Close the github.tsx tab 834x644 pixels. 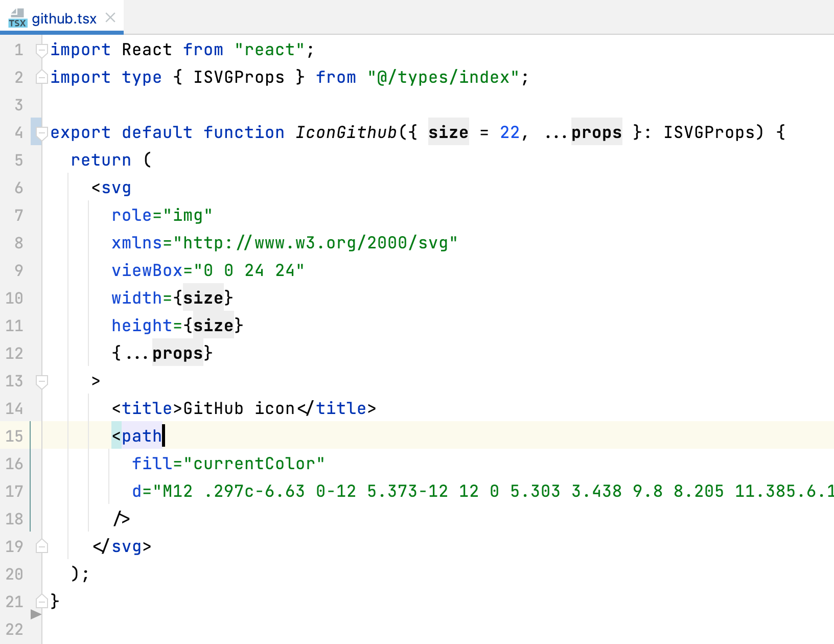point(110,17)
